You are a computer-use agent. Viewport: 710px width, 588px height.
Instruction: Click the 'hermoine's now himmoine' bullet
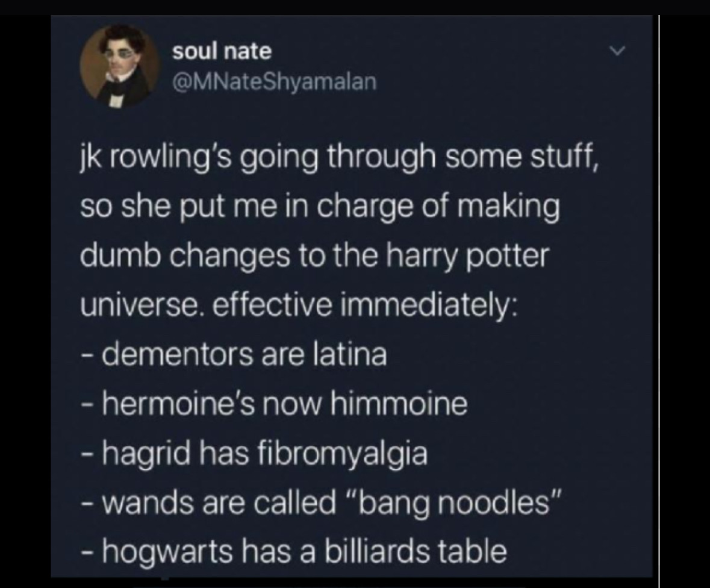click(x=275, y=404)
